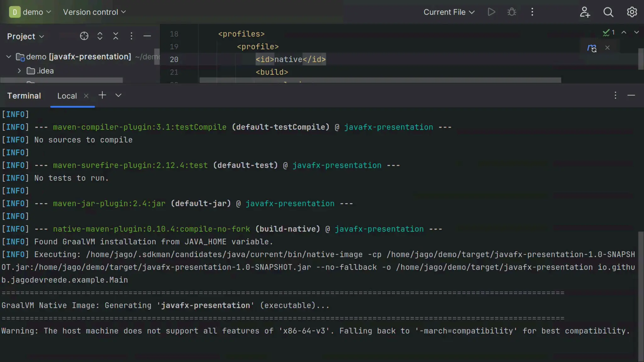Expand all in Project panel
This screenshot has height=362, width=644.
pos(100,36)
